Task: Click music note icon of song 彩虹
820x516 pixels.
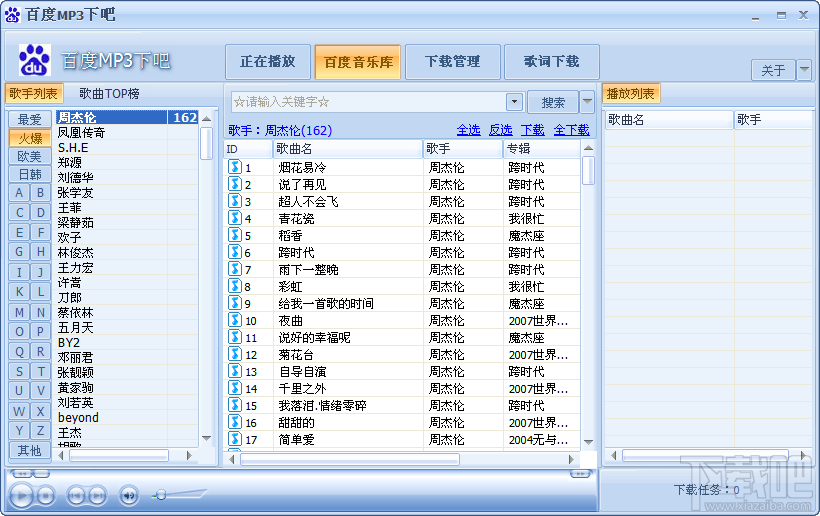Action: (x=235, y=286)
